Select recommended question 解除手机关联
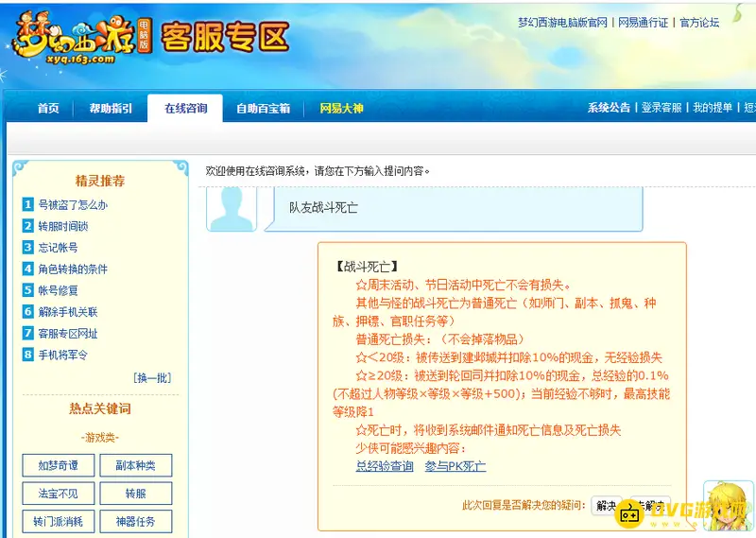Viewport: 756px width, 538px height. tap(68, 312)
